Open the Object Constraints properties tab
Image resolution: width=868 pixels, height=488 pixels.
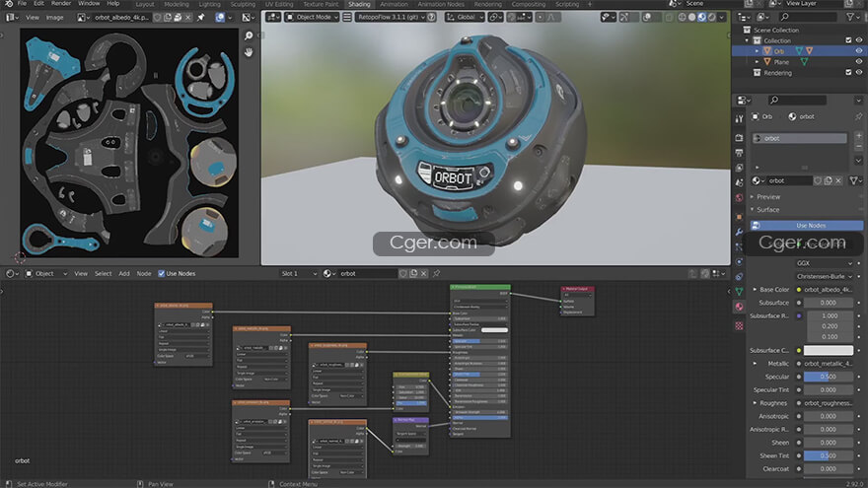[739, 277]
